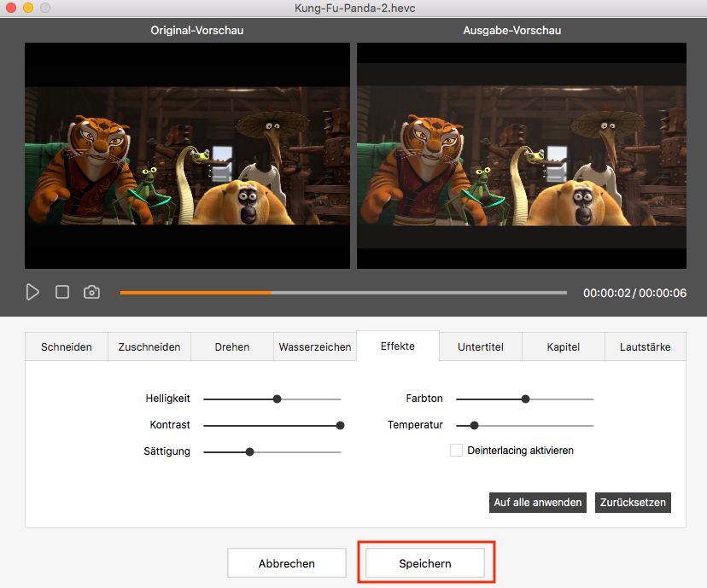The width and height of the screenshot is (707, 588).
Task: Play the video preview
Action: (32, 292)
